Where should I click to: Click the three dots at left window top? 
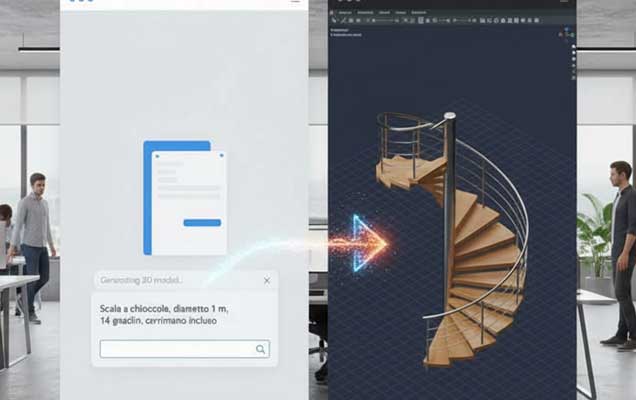pyautogui.click(x=81, y=2)
